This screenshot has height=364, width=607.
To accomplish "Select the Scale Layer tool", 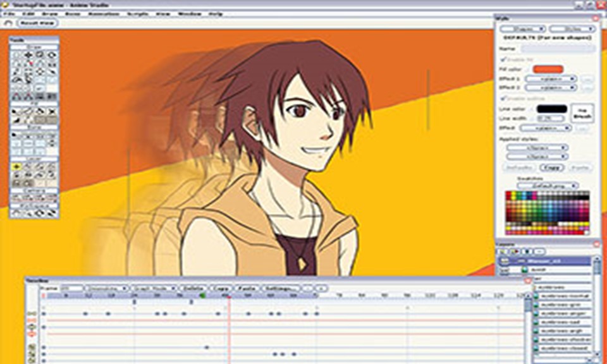I will (28, 167).
